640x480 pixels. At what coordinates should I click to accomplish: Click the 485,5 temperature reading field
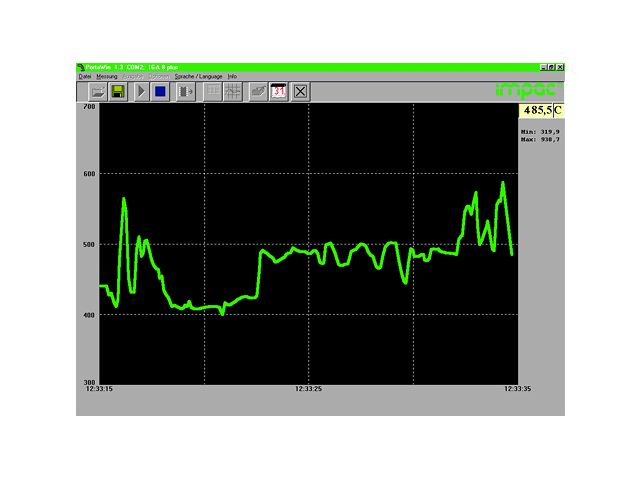point(536,110)
